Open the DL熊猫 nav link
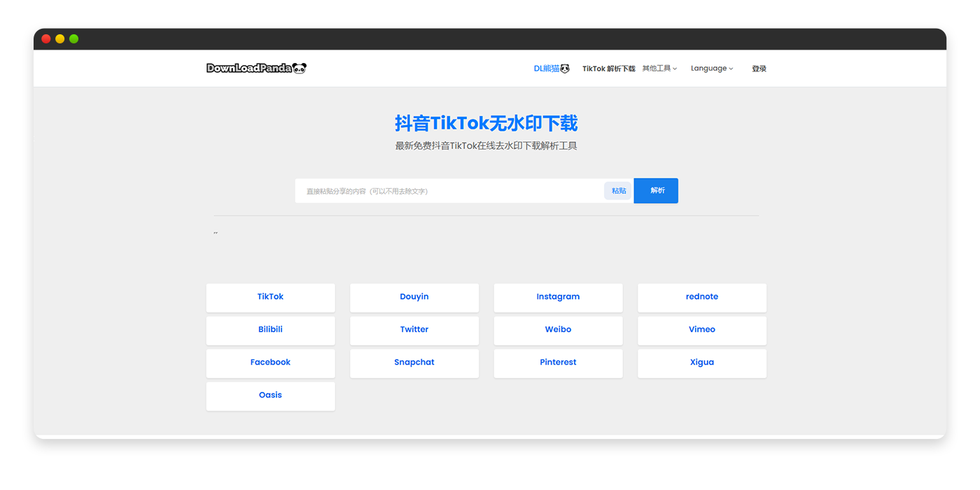 click(552, 69)
